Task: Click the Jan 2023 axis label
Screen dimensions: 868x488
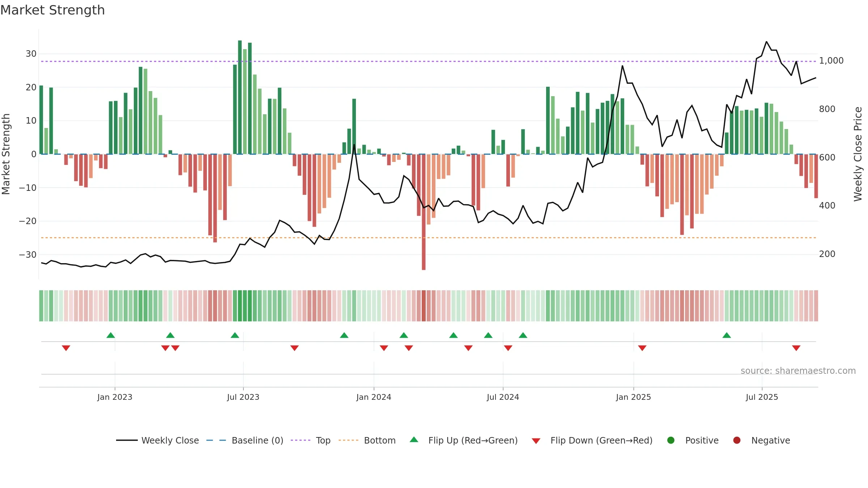Action: click(x=115, y=397)
